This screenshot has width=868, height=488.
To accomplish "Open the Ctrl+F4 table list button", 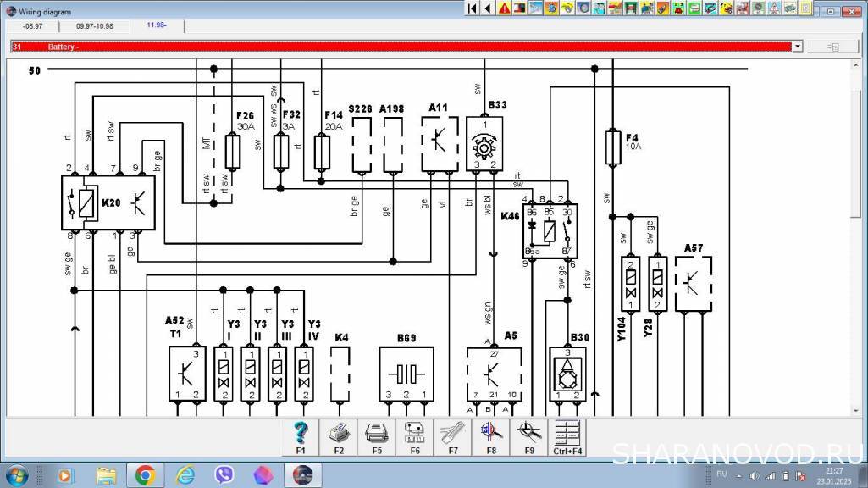I will coord(567,437).
